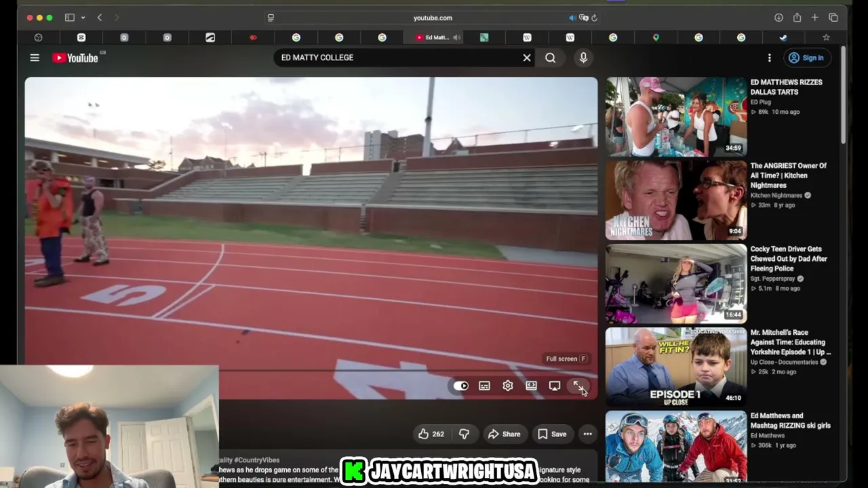This screenshot has height=488, width=868.
Task: Open the Kitchen Nightmares video thumbnail
Action: 676,200
